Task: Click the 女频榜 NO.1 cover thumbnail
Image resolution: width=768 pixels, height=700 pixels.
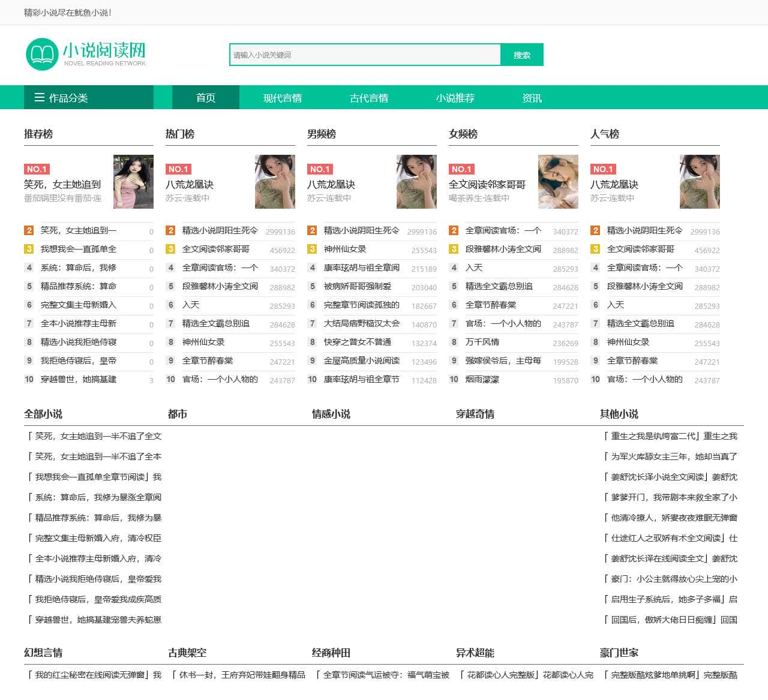Action: pos(558,182)
